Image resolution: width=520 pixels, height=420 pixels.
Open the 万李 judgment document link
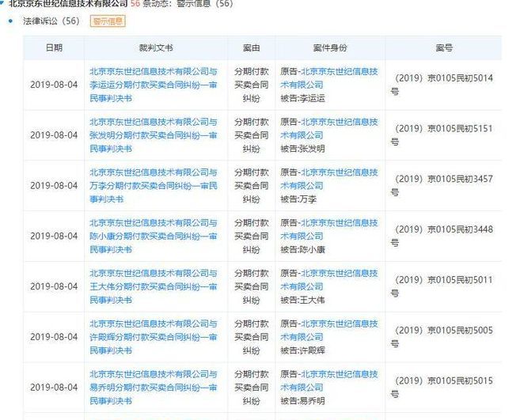pyautogui.click(x=154, y=186)
